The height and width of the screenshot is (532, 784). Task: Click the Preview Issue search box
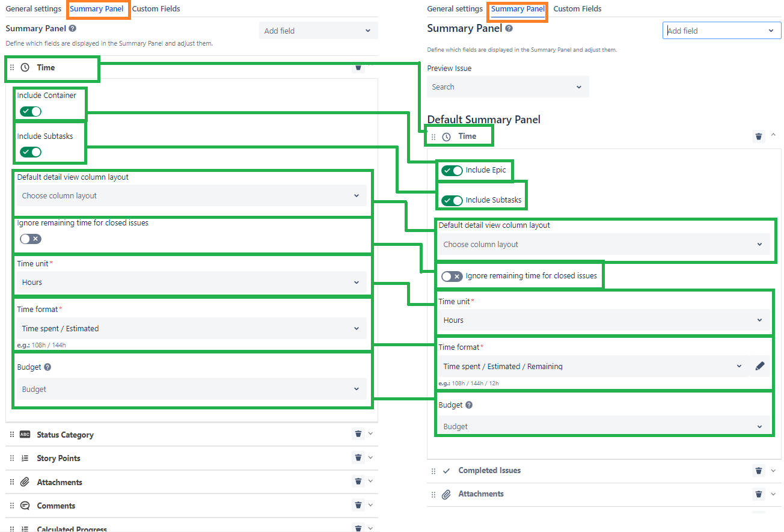click(508, 87)
